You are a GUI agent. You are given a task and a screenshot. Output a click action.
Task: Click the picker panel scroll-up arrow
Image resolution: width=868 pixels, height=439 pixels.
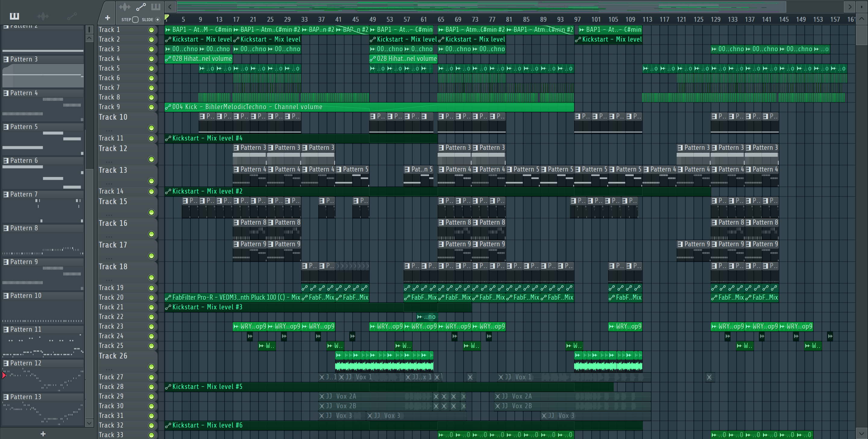click(89, 38)
